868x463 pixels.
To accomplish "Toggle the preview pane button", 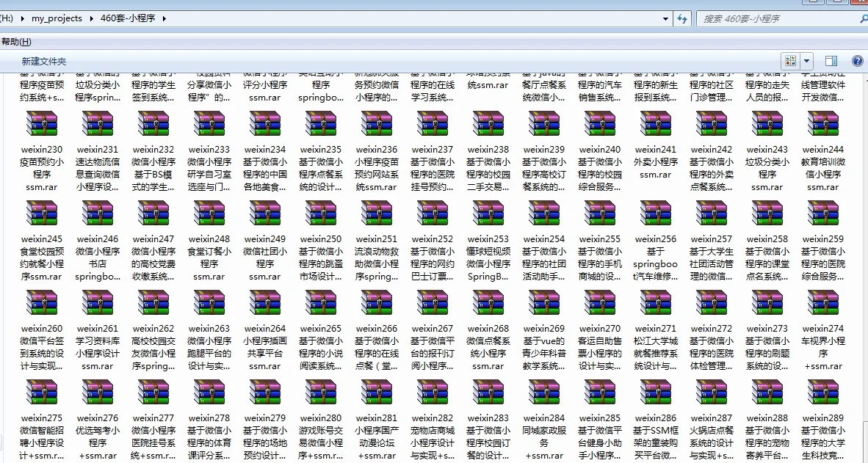I will (x=831, y=61).
